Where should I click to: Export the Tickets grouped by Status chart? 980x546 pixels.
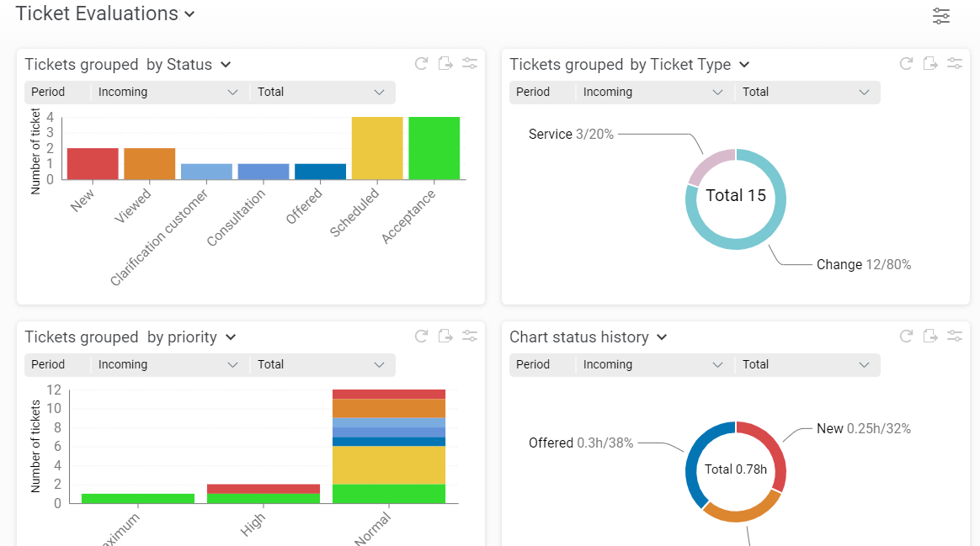[445, 64]
